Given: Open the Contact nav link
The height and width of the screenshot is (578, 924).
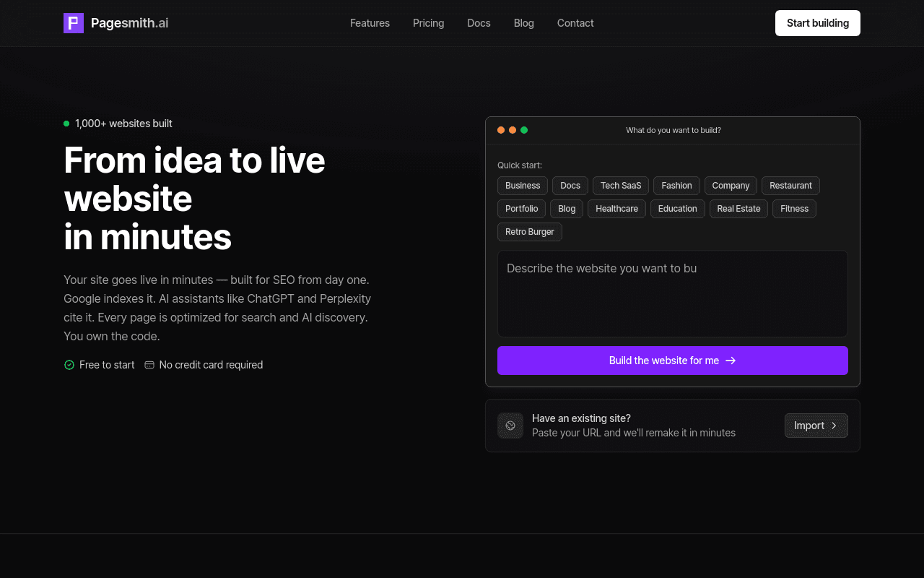Looking at the screenshot, I should pos(575,23).
